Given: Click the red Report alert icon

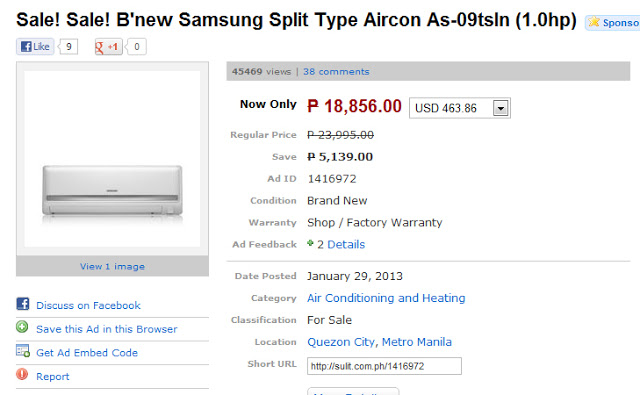Looking at the screenshot, I should [22, 374].
